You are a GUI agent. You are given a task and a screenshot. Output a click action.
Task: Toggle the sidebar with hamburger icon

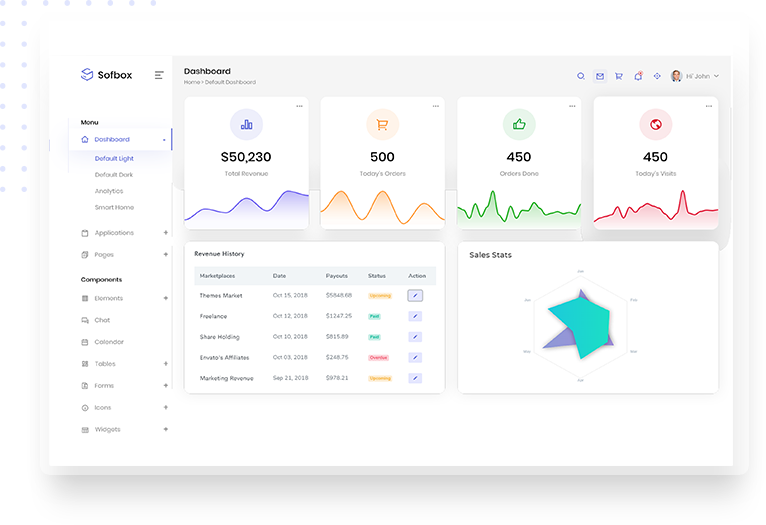[159, 75]
